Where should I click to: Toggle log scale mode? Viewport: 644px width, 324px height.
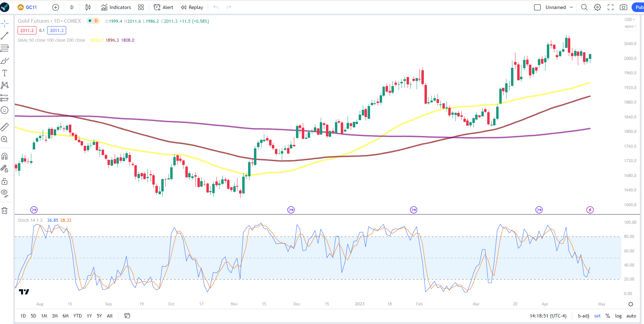[x=619, y=316]
